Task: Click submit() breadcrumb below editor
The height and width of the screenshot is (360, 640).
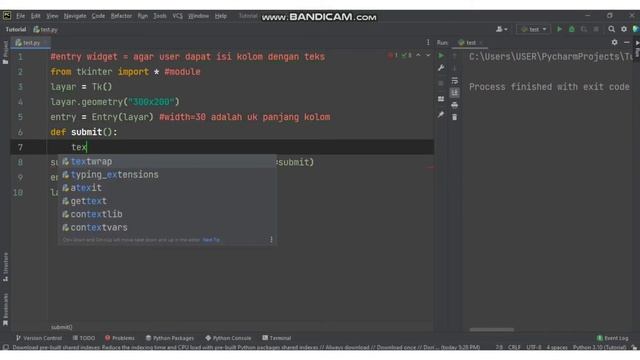Action: click(x=62, y=327)
